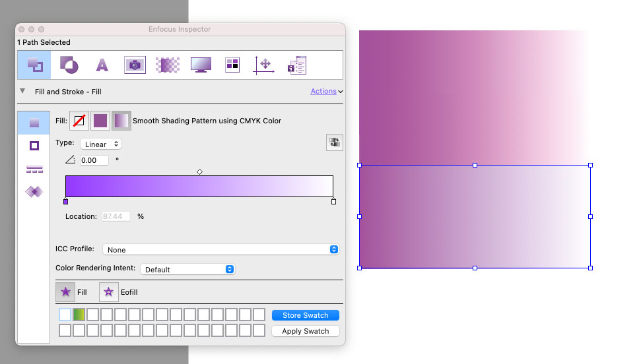Click the gradient preview bar
This screenshot has height=364, width=639.
pyautogui.click(x=199, y=187)
